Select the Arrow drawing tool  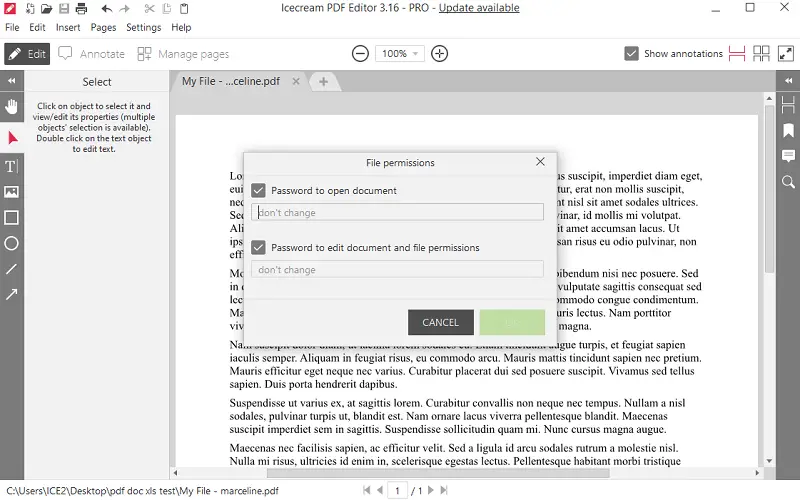(x=11, y=294)
